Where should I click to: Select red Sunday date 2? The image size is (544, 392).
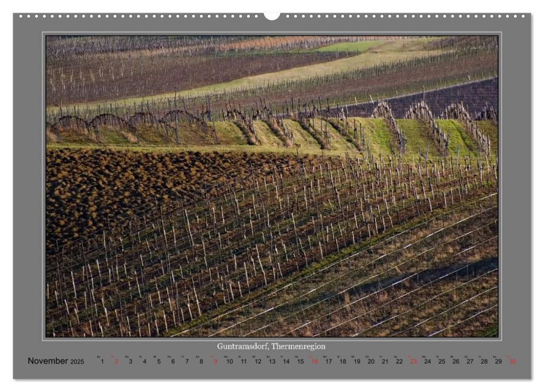[x=116, y=362]
